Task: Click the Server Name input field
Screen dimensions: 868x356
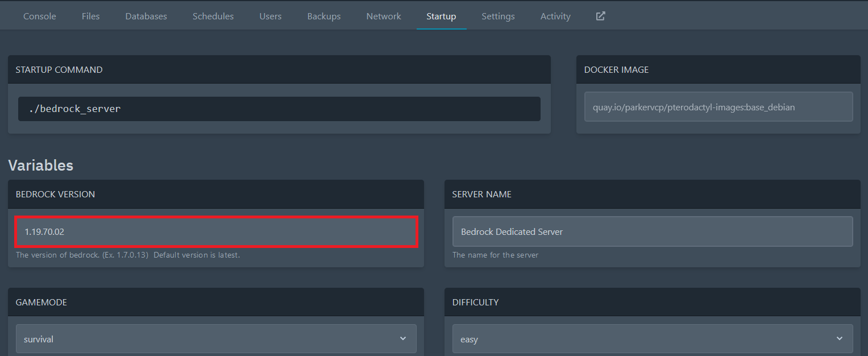Action: 653,231
